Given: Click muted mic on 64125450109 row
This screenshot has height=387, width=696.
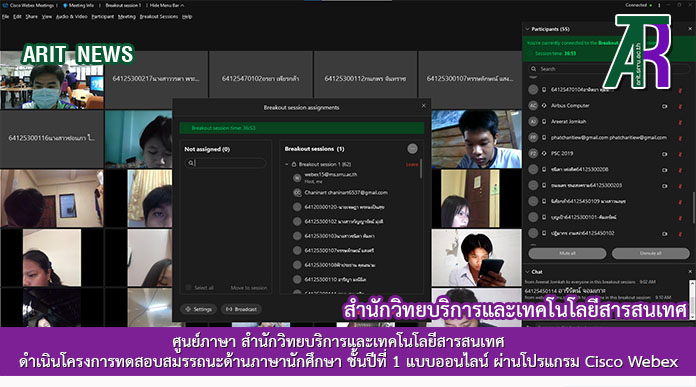Looking at the screenshot, I should 680,202.
